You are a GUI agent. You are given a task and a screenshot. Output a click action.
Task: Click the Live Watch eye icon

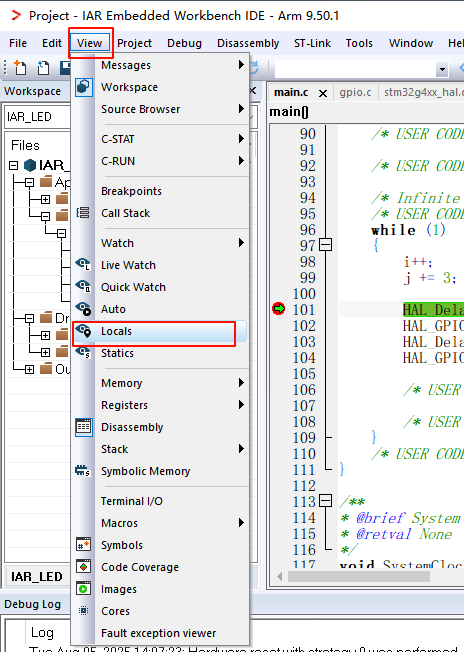(83, 265)
